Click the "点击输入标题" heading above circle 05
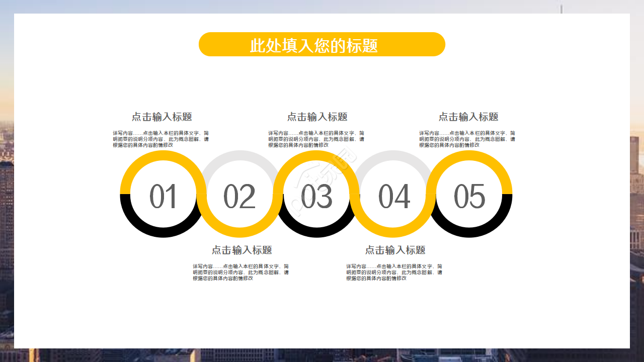Viewport: 644px width, 362px height. (468, 117)
